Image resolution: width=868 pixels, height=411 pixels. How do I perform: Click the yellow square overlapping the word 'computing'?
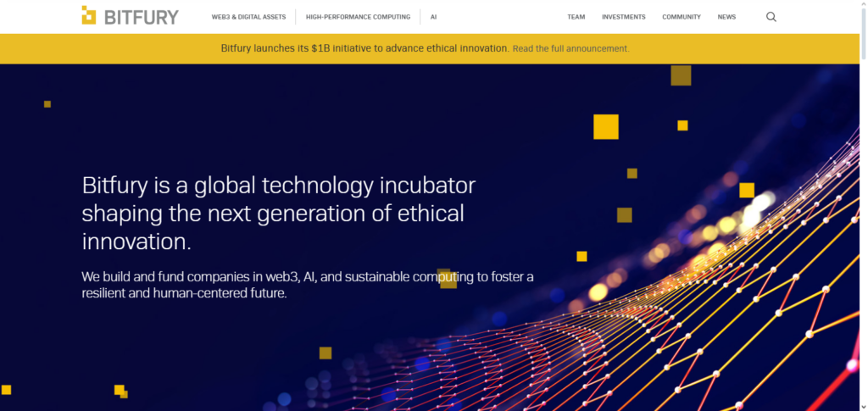tap(447, 279)
